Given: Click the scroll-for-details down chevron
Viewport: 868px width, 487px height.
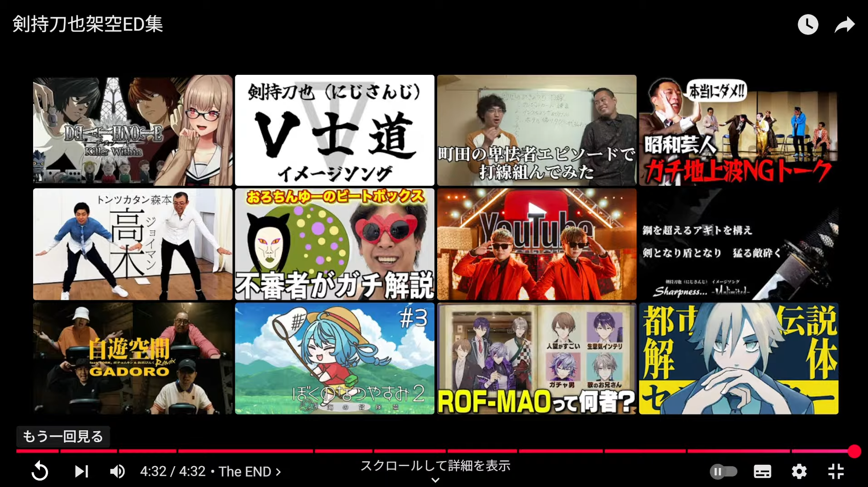Looking at the screenshot, I should pyautogui.click(x=435, y=480).
